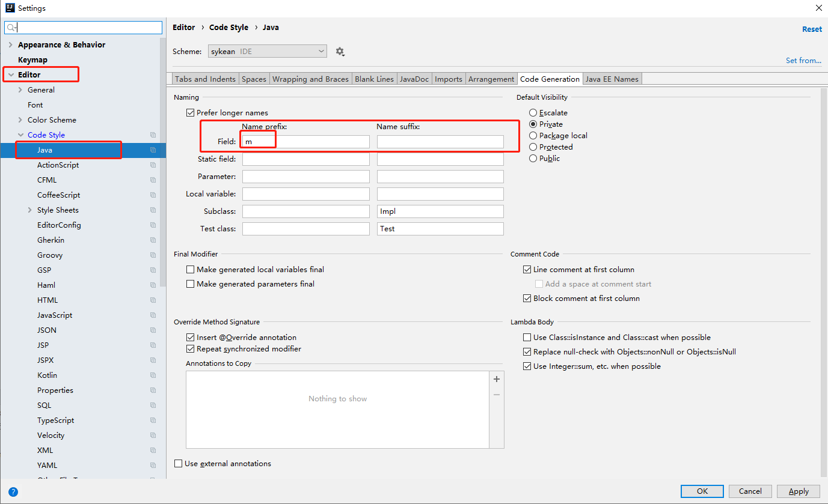The height and width of the screenshot is (504, 828).
Task: Click the help question mark icon
Action: click(x=13, y=491)
